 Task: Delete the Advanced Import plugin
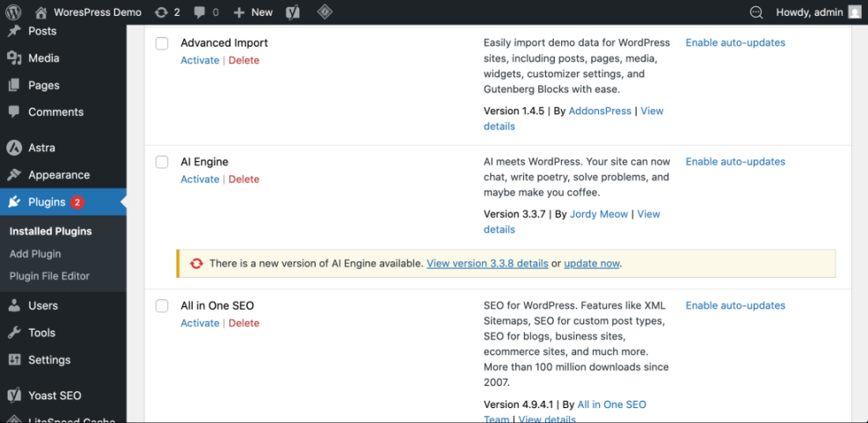(x=244, y=61)
